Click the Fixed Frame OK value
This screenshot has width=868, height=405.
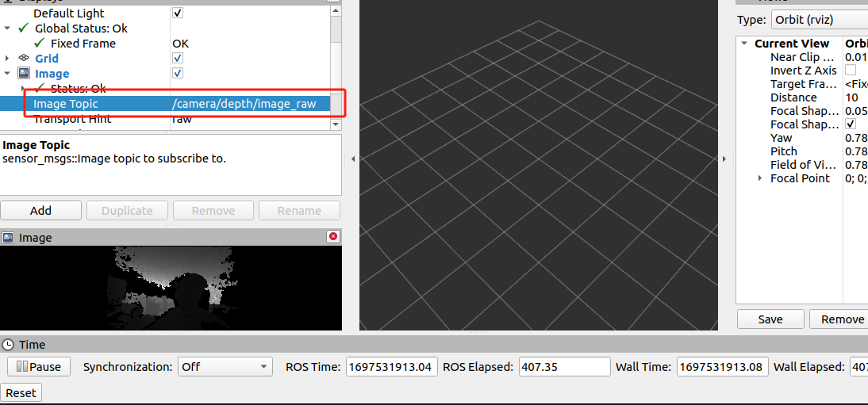pyautogui.click(x=180, y=43)
